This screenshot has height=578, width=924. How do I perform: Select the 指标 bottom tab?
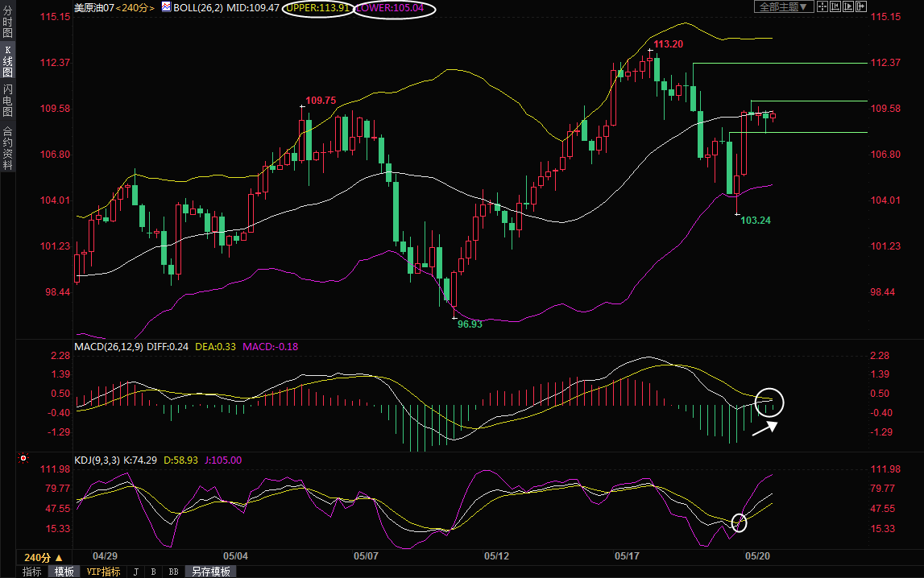click(x=32, y=572)
